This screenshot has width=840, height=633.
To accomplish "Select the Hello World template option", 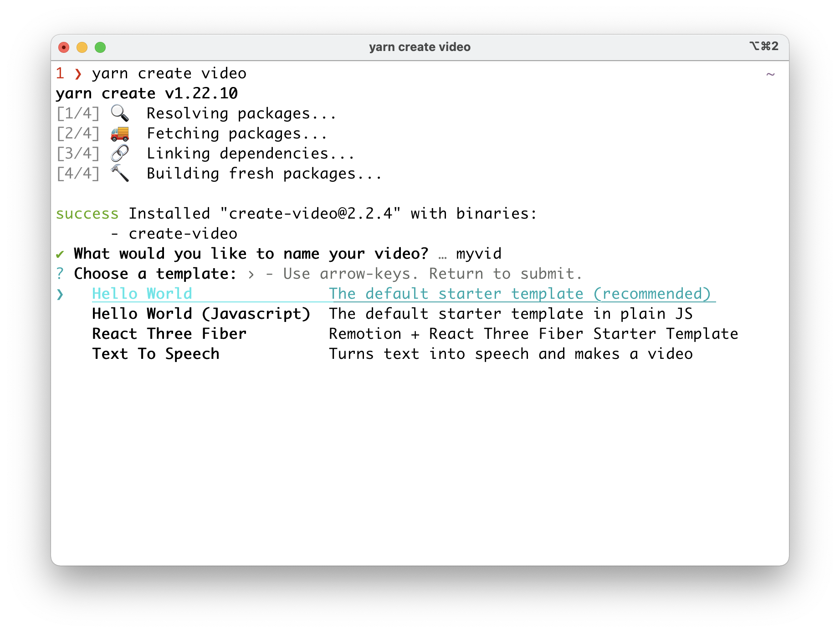I will tap(142, 294).
